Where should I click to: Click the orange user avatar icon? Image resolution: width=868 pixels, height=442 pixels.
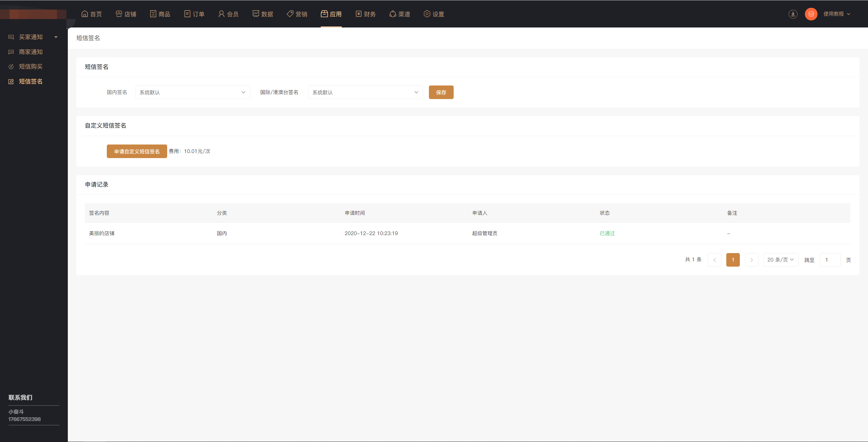click(x=811, y=14)
